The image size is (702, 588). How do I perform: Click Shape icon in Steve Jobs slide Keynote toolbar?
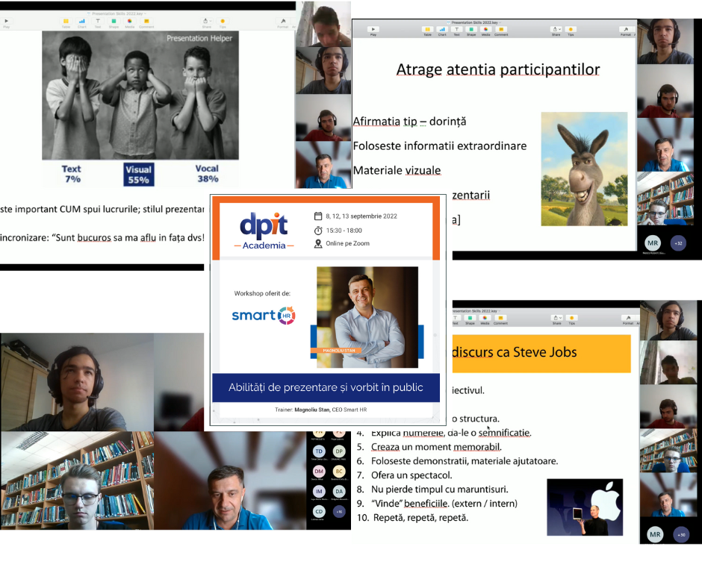point(470,318)
